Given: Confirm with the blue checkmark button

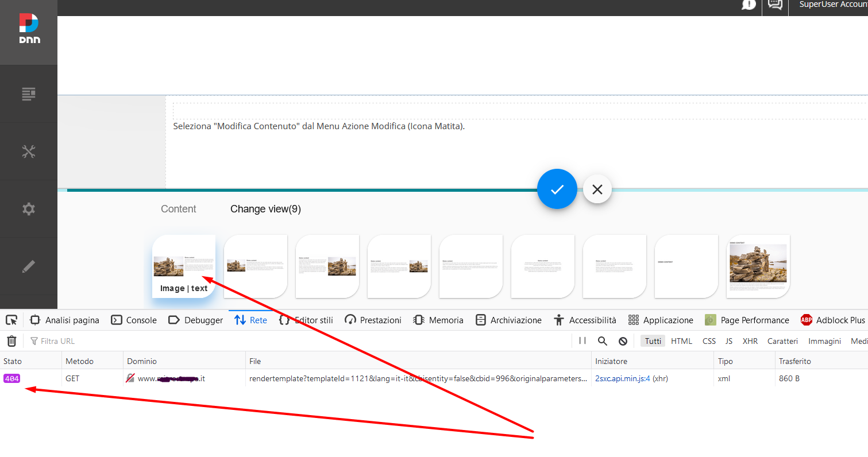Looking at the screenshot, I should 557,189.
